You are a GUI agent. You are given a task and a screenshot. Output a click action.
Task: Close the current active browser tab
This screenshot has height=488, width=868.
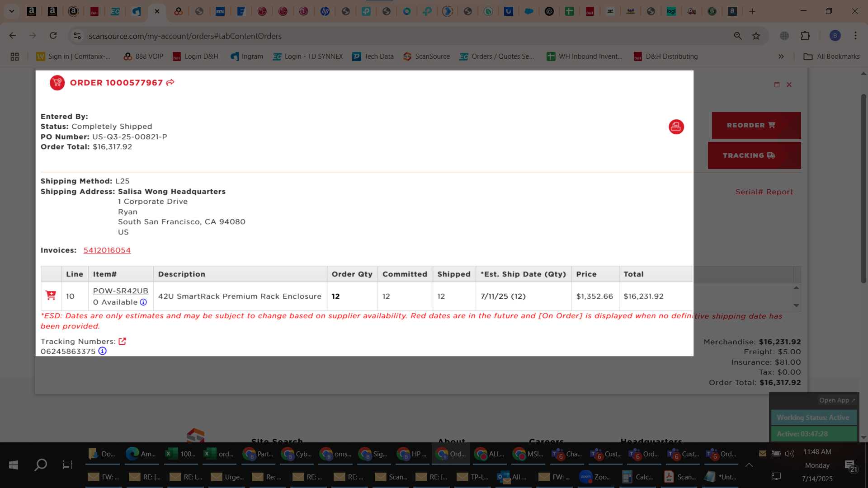click(157, 11)
